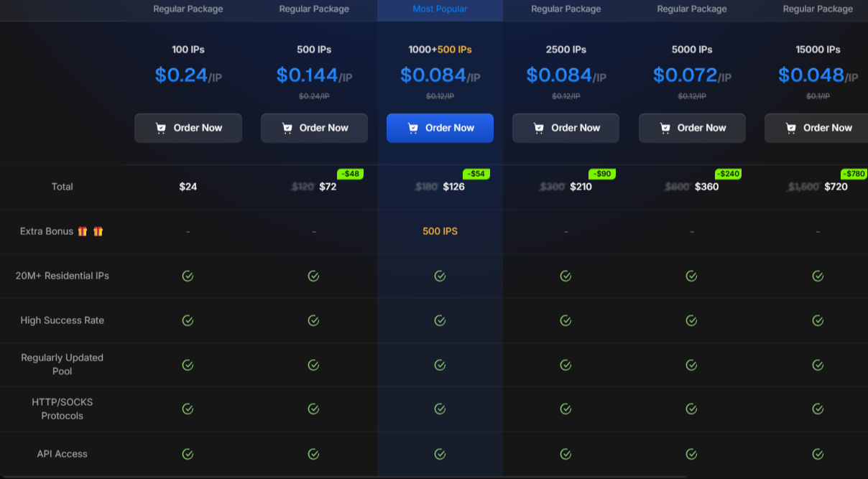Order the Most Popular 1000+500 IPs package
This screenshot has height=479, width=868.
[440, 128]
